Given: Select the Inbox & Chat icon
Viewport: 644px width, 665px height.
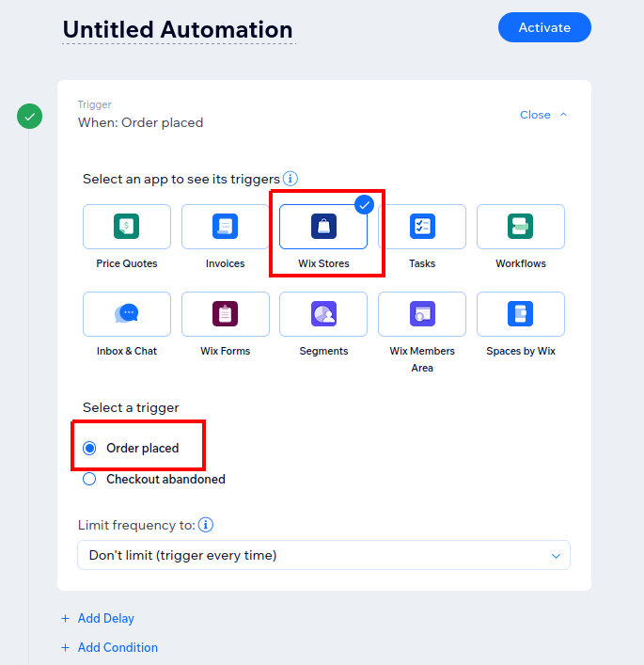Looking at the screenshot, I should [x=127, y=314].
